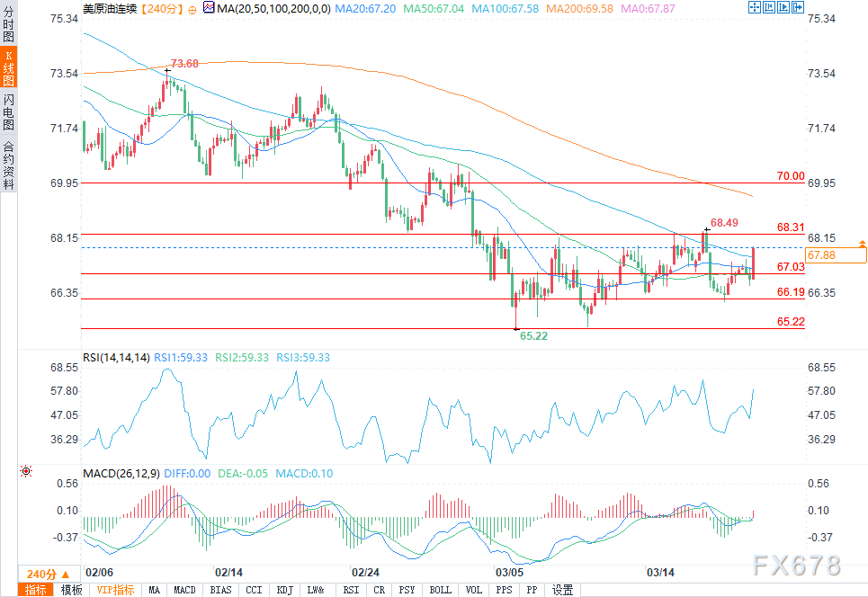The image size is (868, 597).
Task: Toggle the BOLL indicator in bottom bar
Action: [441, 590]
